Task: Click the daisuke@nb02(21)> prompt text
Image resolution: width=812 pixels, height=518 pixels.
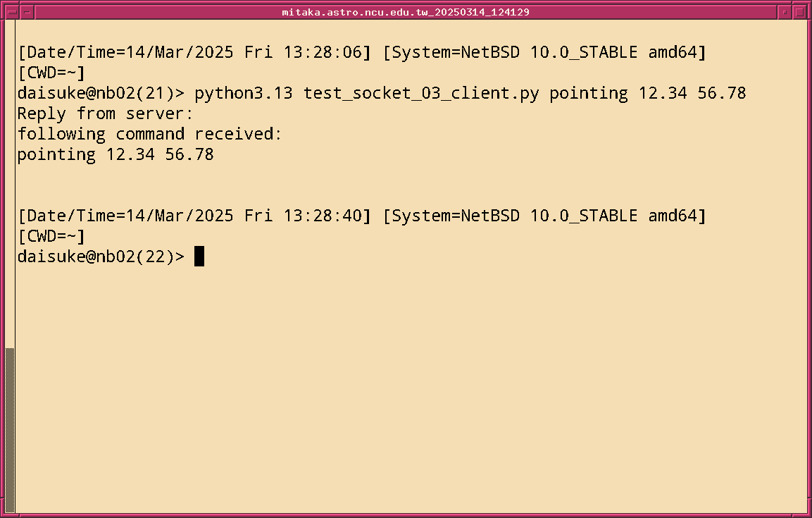Action: coord(100,93)
